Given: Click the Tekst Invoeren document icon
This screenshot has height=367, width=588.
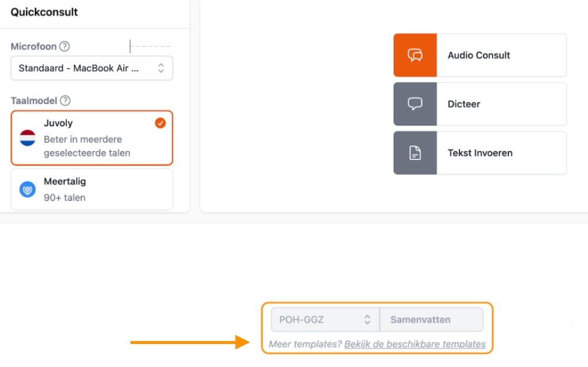Looking at the screenshot, I should 415,153.
